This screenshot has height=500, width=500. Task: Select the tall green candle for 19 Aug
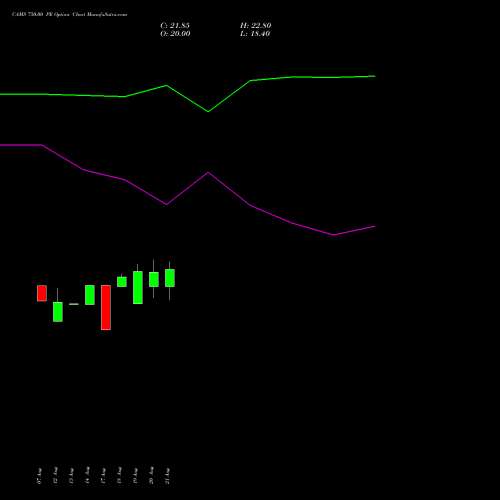(x=138, y=286)
